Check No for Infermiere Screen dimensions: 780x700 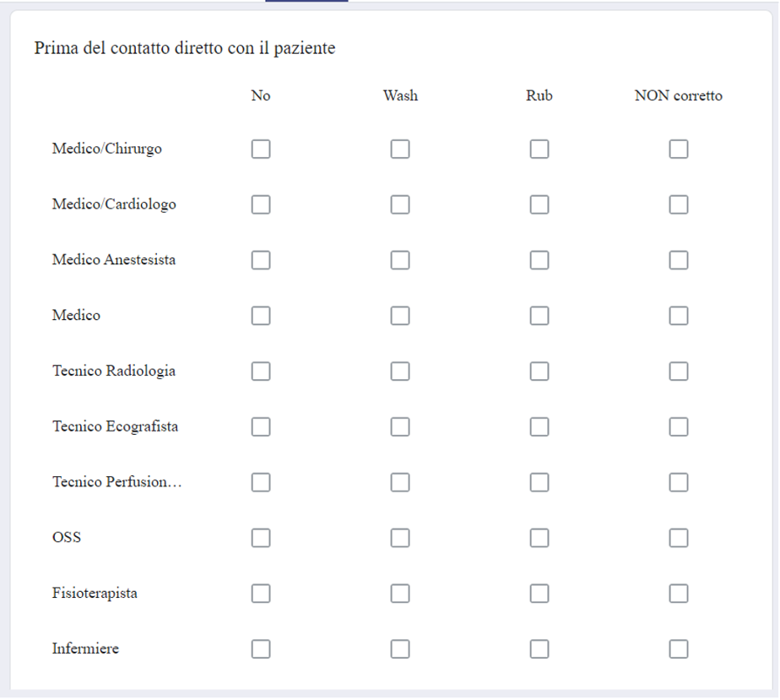(261, 648)
